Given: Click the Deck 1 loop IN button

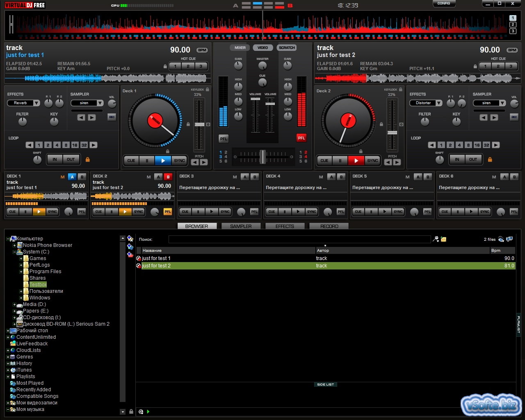Looking at the screenshot, I should tap(55, 160).
